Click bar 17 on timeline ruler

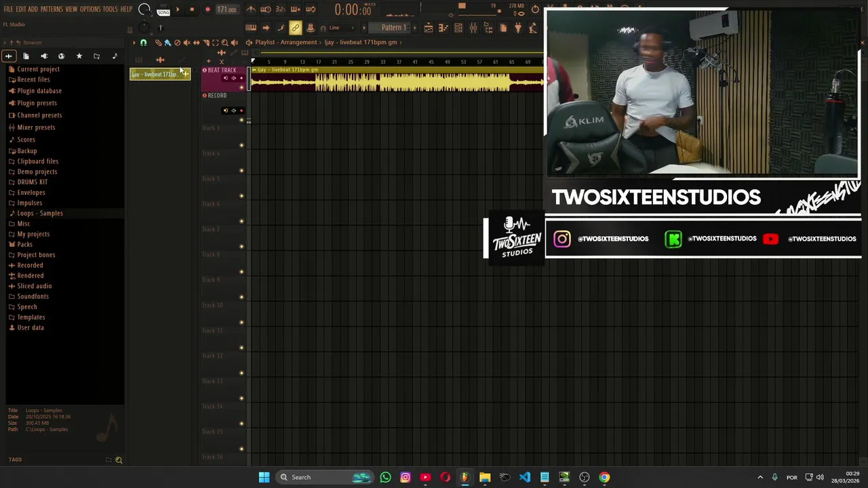point(318,62)
